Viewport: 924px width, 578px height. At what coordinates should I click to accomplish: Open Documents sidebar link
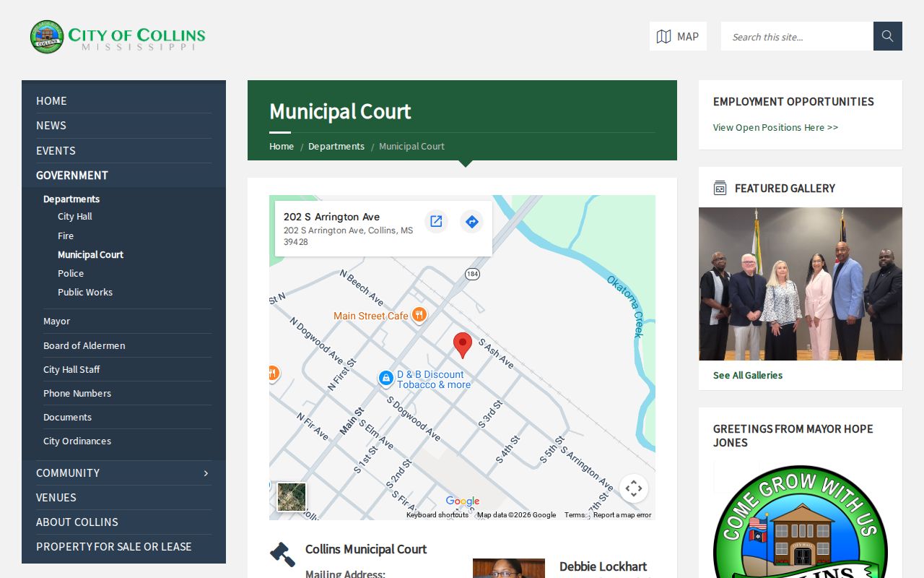click(x=67, y=417)
